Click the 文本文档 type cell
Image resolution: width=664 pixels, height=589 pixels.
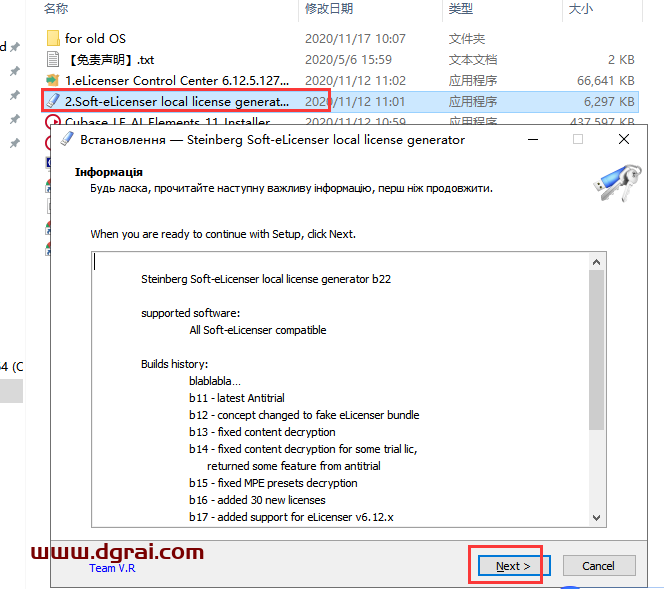[x=473, y=60]
